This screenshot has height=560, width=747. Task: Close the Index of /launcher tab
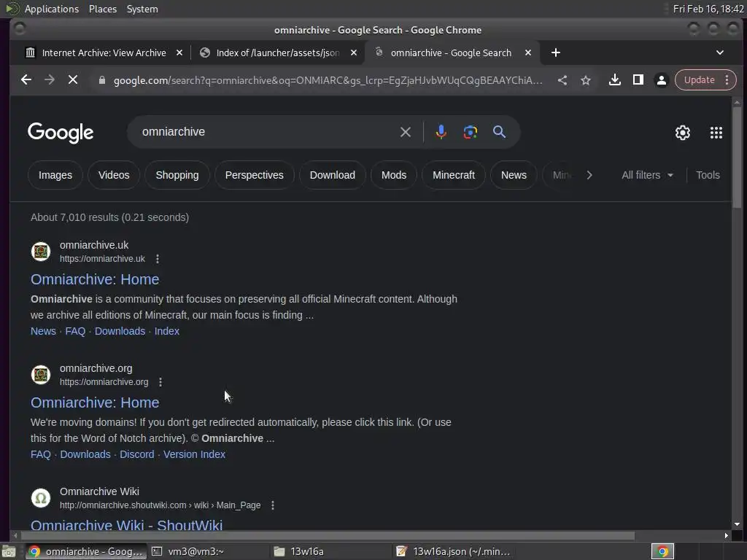pos(354,52)
